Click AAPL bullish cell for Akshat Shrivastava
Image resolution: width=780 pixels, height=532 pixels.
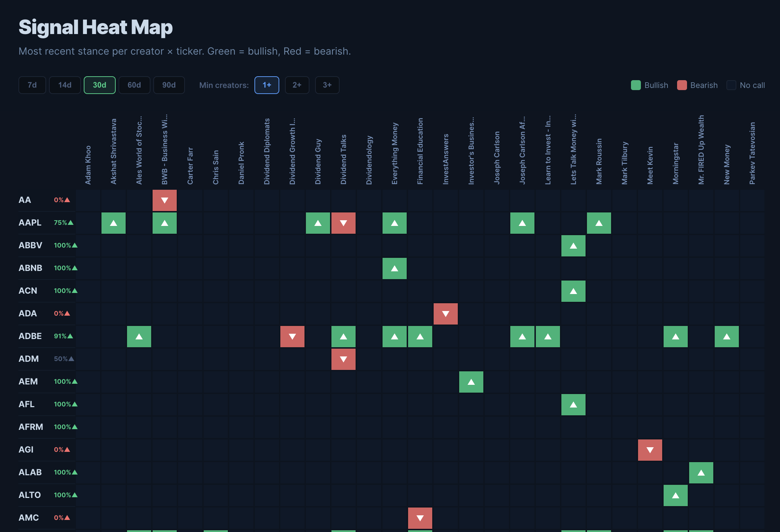click(x=114, y=223)
